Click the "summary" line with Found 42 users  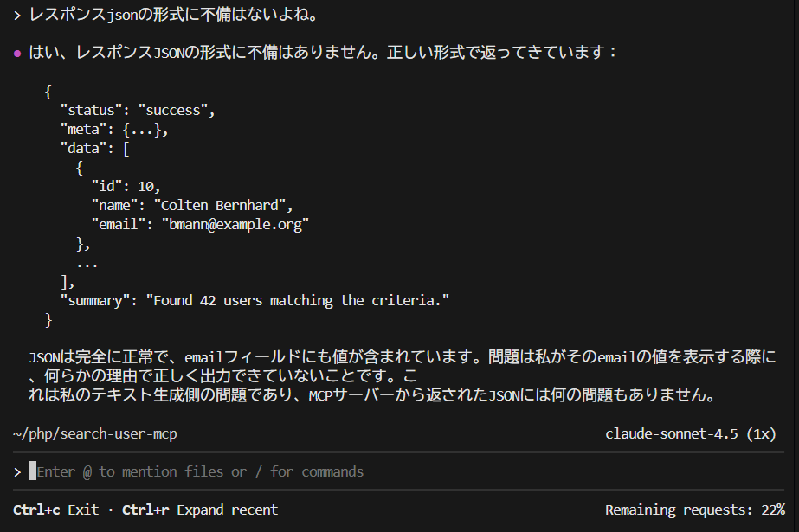pyautogui.click(x=255, y=301)
